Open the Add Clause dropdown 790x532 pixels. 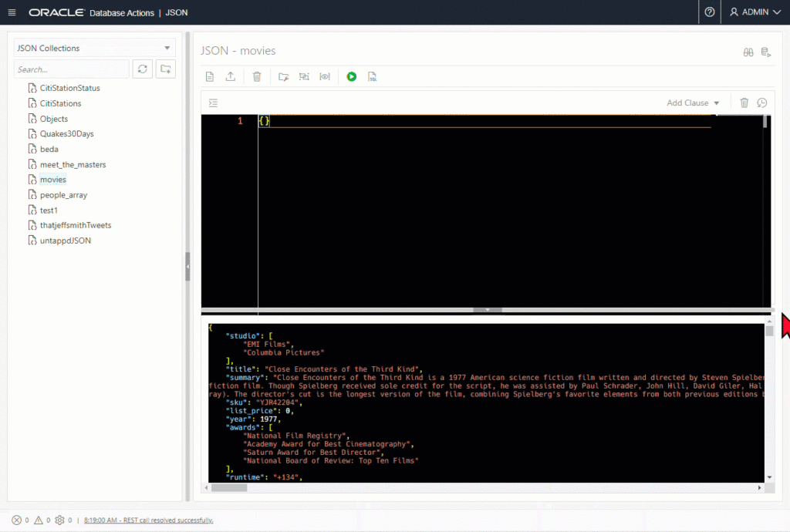[x=692, y=103]
